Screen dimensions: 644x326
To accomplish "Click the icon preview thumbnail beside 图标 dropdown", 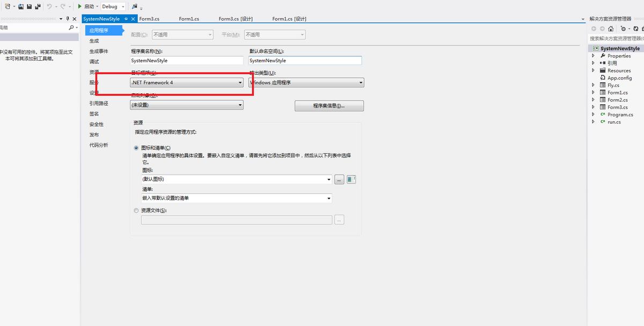I will coord(351,179).
